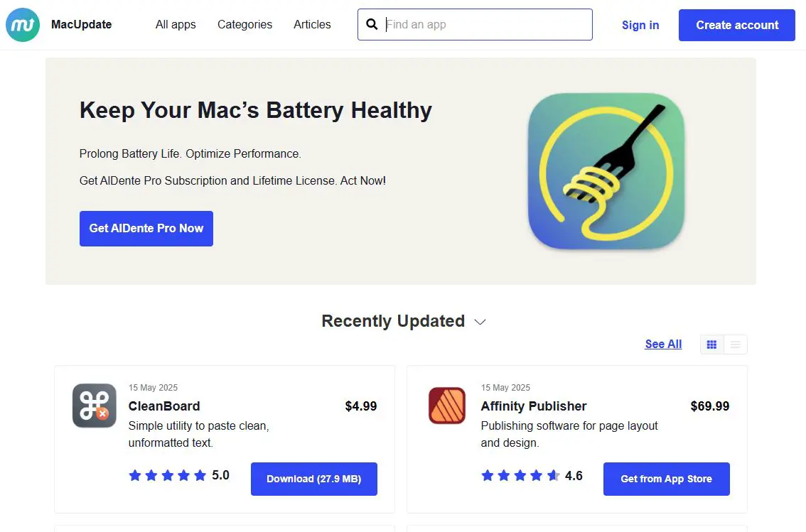Click Get AlDente Pro Now
Image resolution: width=806 pixels, height=532 pixels.
pyautogui.click(x=146, y=228)
